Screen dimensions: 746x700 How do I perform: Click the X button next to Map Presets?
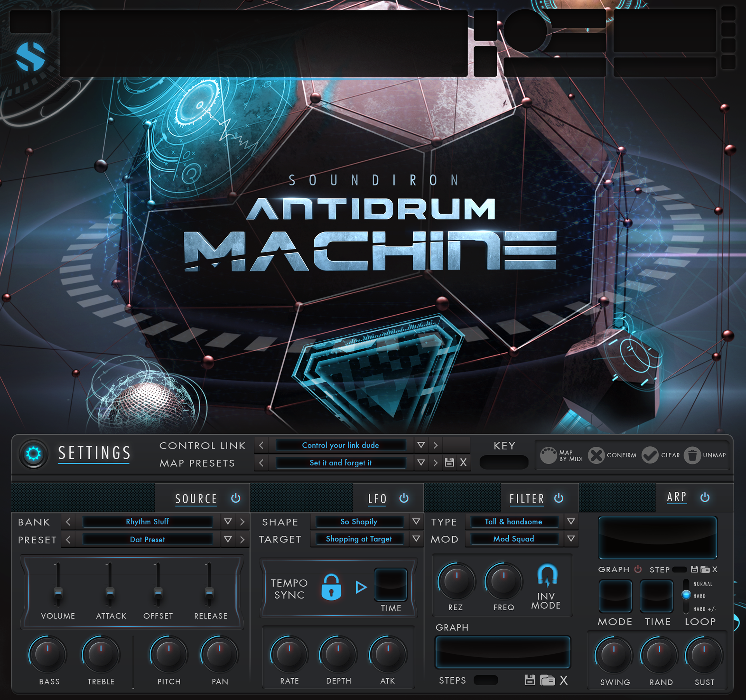[463, 463]
